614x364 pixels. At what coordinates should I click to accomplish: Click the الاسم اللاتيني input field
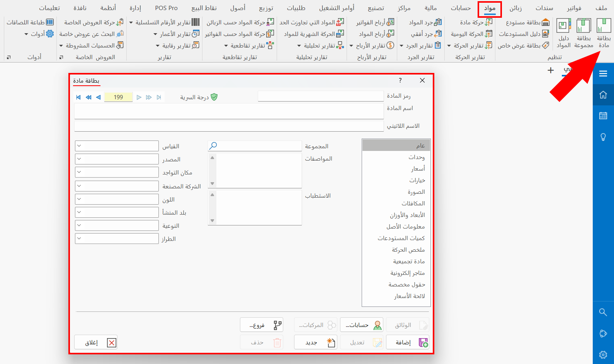click(x=229, y=126)
